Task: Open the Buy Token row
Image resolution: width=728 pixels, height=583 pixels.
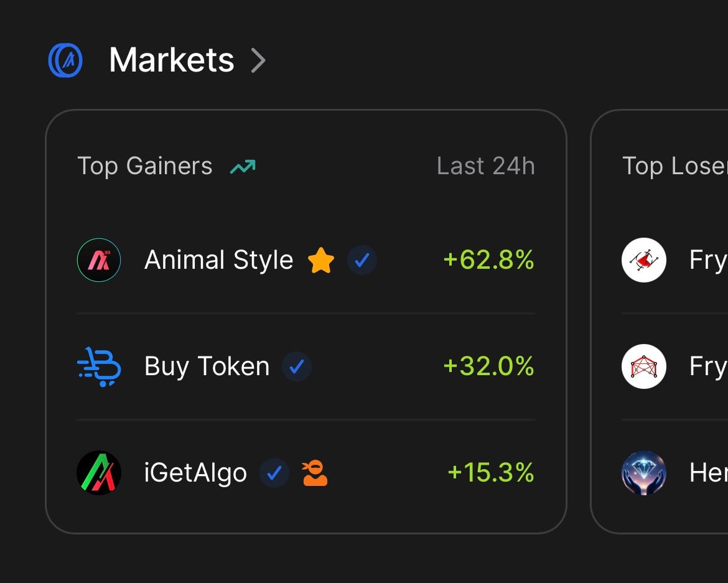Action: 306,366
